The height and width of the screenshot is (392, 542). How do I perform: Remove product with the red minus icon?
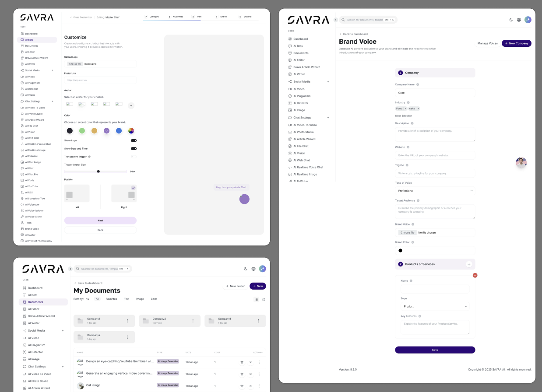[475, 275]
